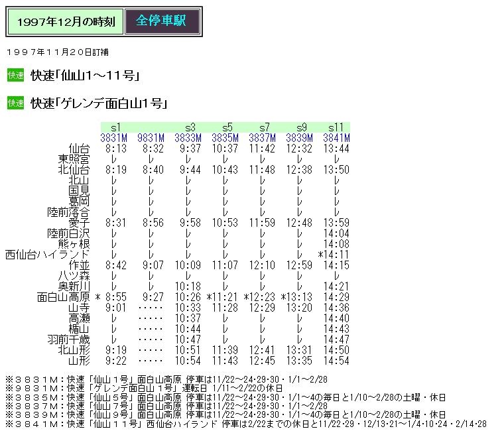This screenshot has width=504, height=433.
Task: Select the s11 column header
Action: click(336, 127)
